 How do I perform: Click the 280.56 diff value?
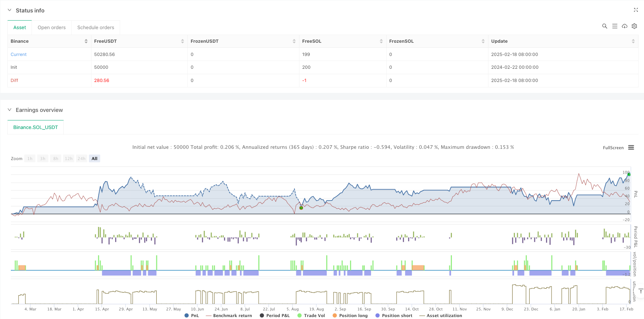pos(101,80)
